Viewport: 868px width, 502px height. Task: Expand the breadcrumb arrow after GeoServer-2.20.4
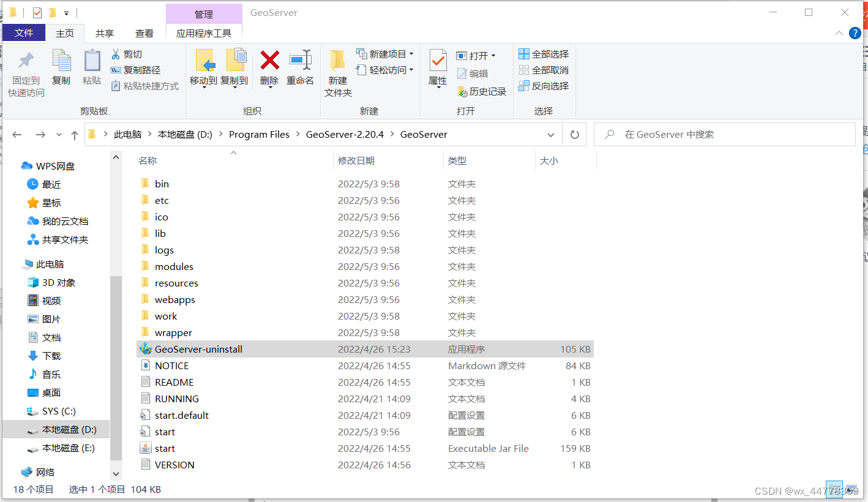(x=392, y=135)
